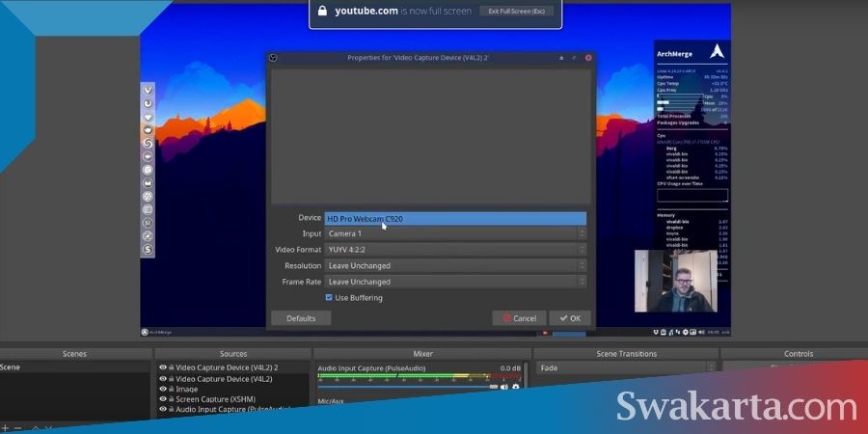
Task: Lock the Video Capture Device (V4L2) 2 source
Action: click(171, 367)
